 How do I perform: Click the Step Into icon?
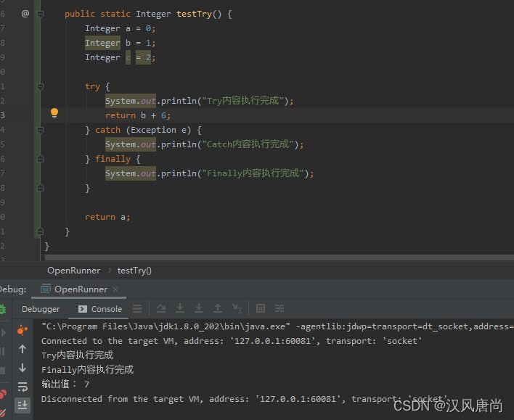180,308
